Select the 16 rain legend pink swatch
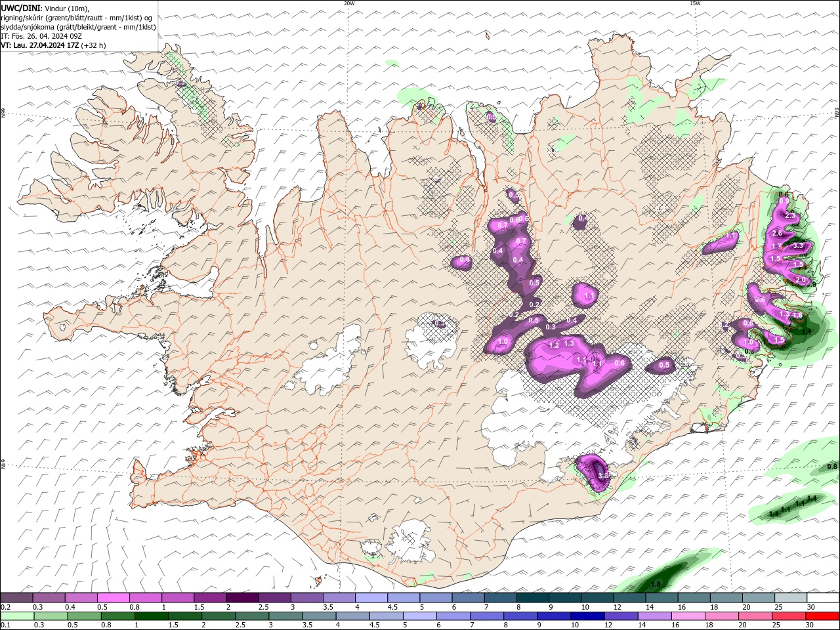This screenshot has height=630, width=840. click(x=687, y=616)
